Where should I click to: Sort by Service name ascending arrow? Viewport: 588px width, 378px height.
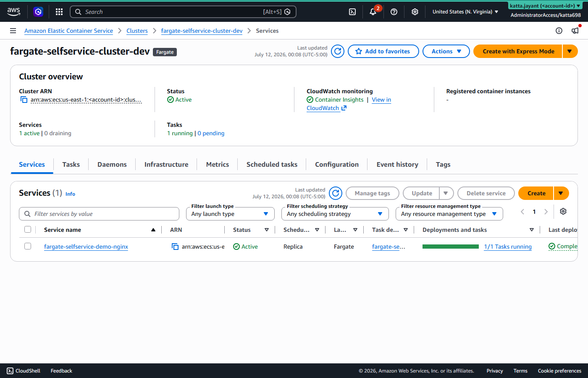click(153, 230)
